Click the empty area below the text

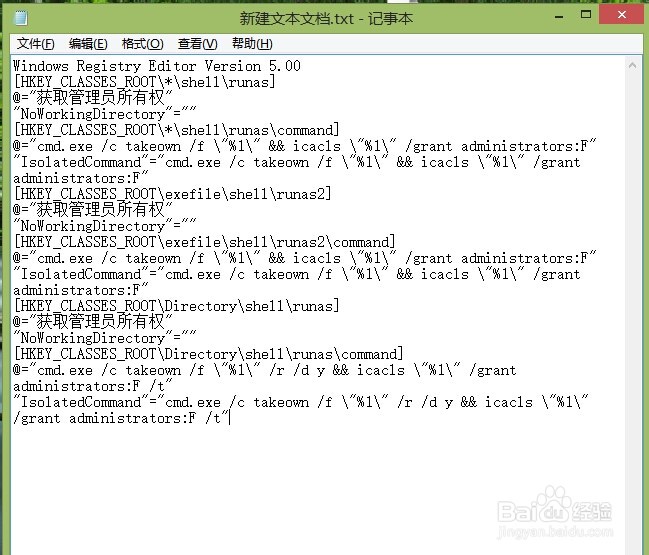[318, 488]
